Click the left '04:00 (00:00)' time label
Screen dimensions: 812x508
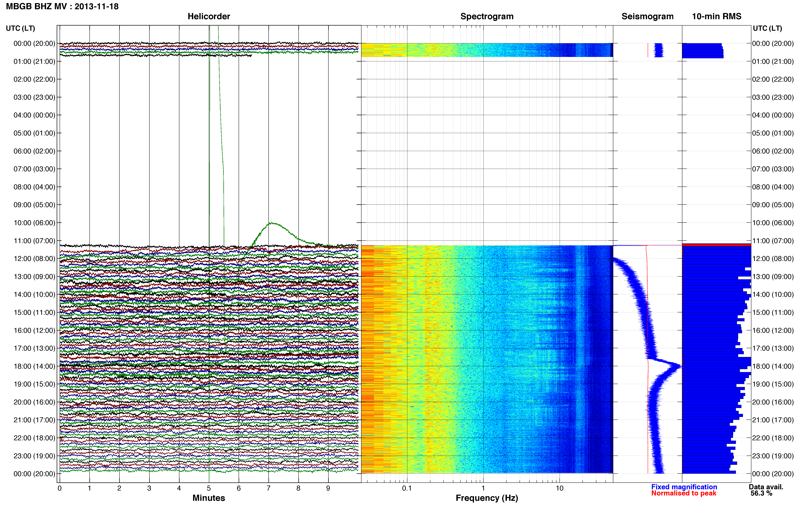[34, 115]
